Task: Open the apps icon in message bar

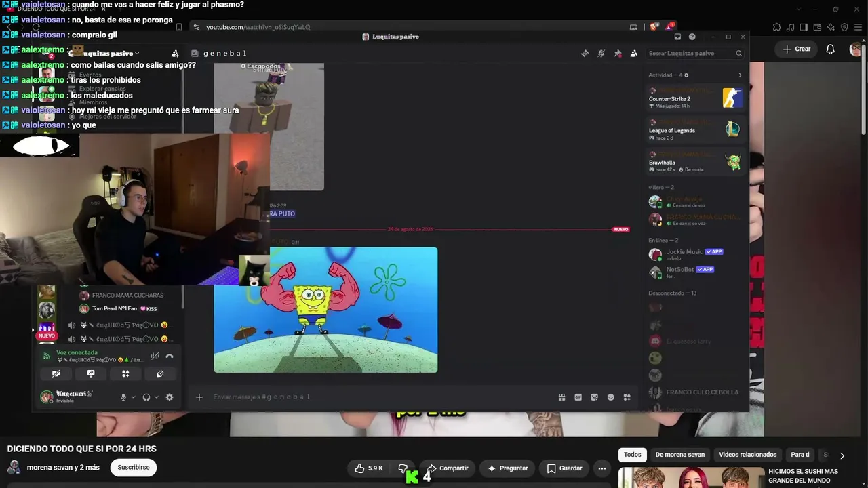Action: click(627, 397)
